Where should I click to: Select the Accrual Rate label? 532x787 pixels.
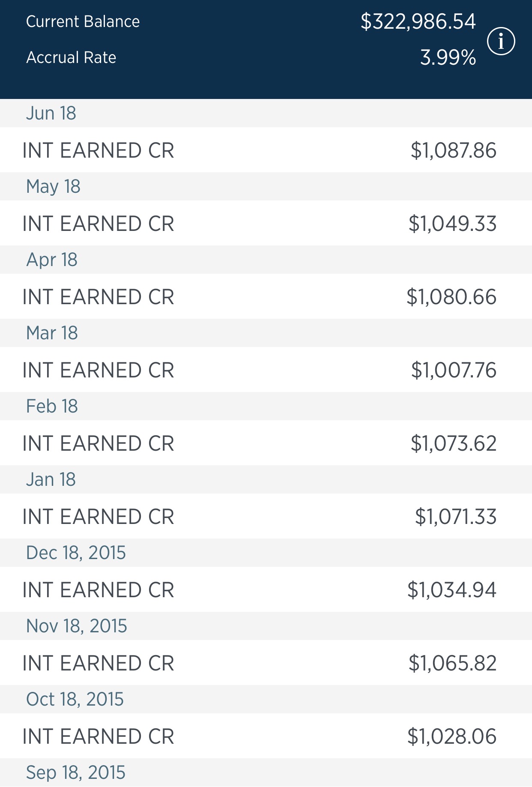[71, 57]
